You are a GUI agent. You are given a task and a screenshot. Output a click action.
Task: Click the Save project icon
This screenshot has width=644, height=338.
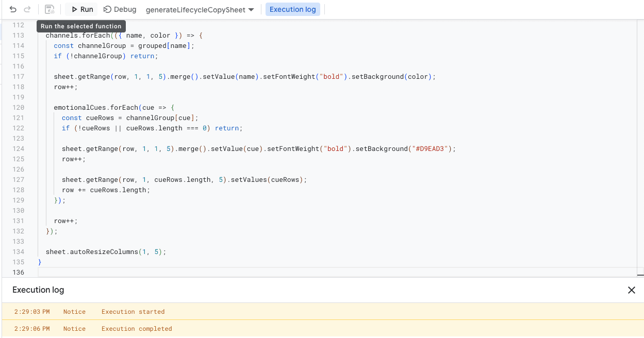[49, 9]
